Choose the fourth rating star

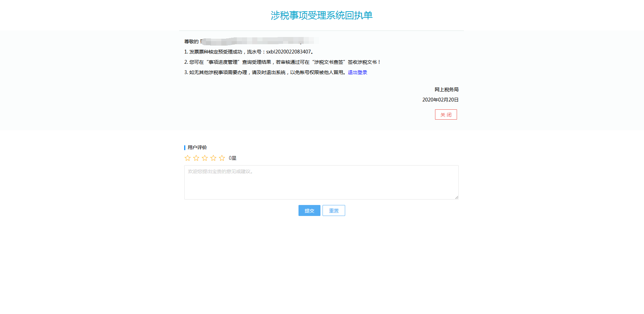pos(213,158)
